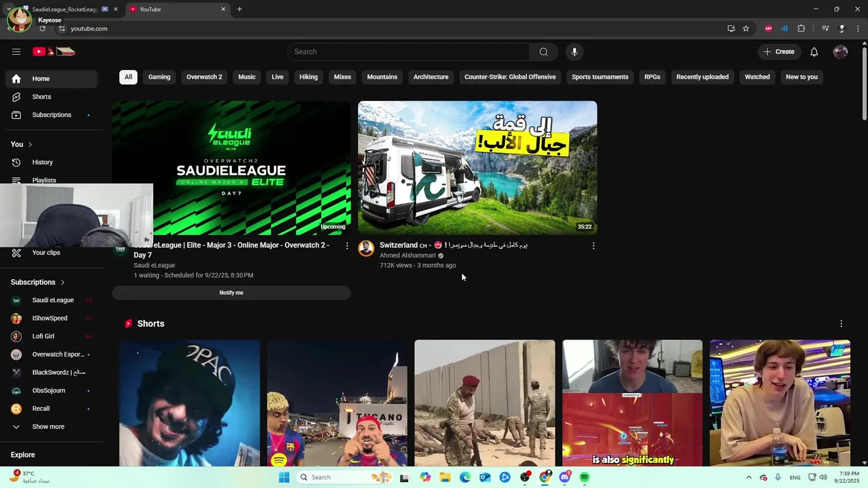Select the Mountains filter chip
Image resolution: width=868 pixels, height=488 pixels.
click(x=382, y=77)
